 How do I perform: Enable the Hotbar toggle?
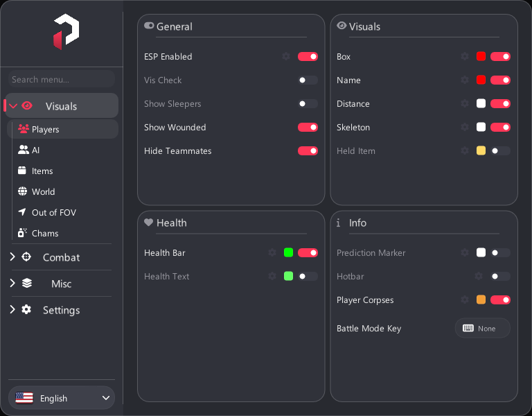point(500,276)
